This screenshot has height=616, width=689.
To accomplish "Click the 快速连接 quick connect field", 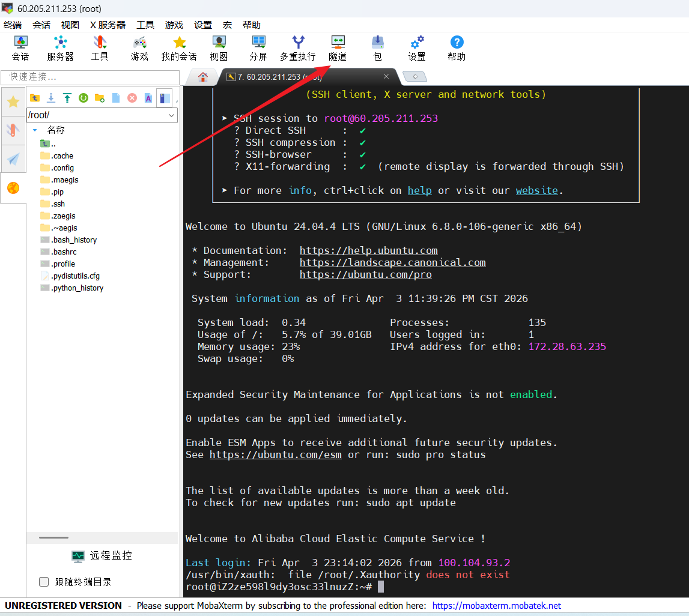I will [x=90, y=77].
